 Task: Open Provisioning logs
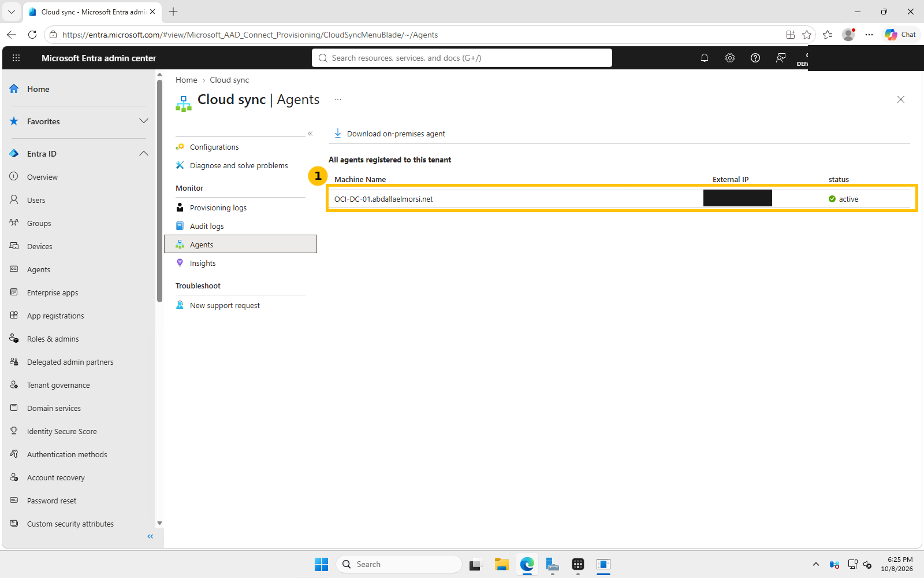point(218,208)
